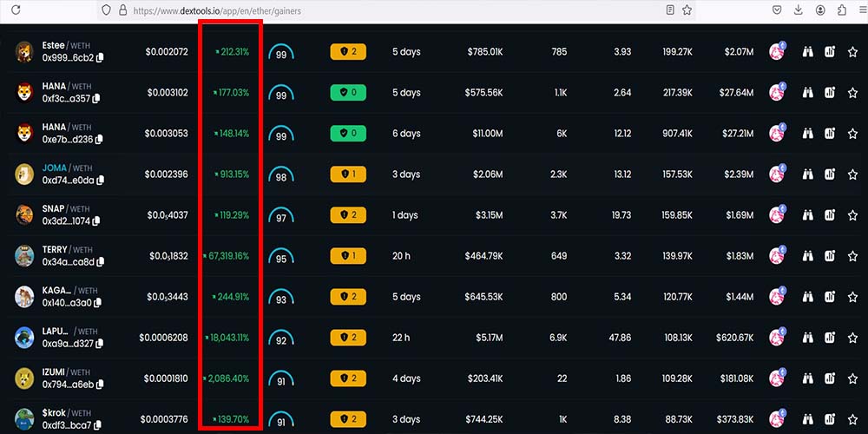Click binoculars icon in the IZUMI row
The height and width of the screenshot is (434, 868).
(807, 378)
